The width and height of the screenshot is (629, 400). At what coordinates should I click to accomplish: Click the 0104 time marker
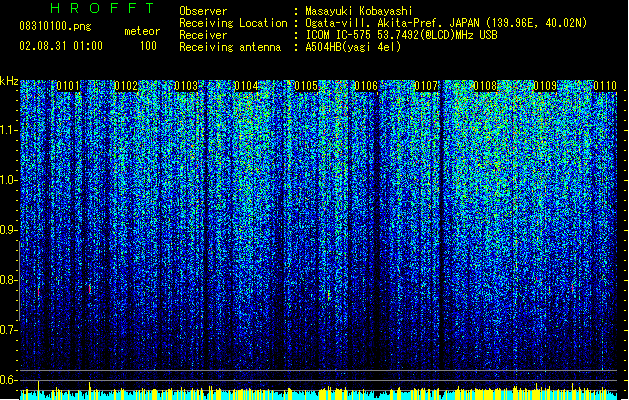click(x=246, y=86)
